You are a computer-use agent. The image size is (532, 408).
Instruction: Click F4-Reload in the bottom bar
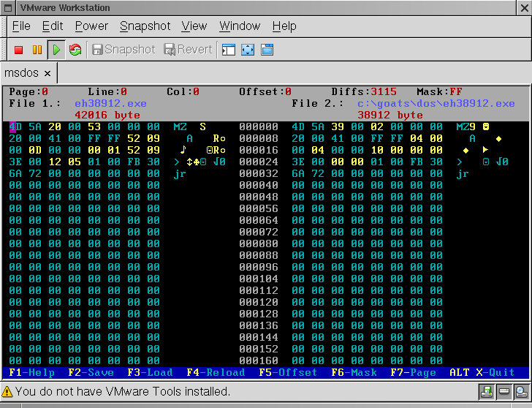(216, 373)
